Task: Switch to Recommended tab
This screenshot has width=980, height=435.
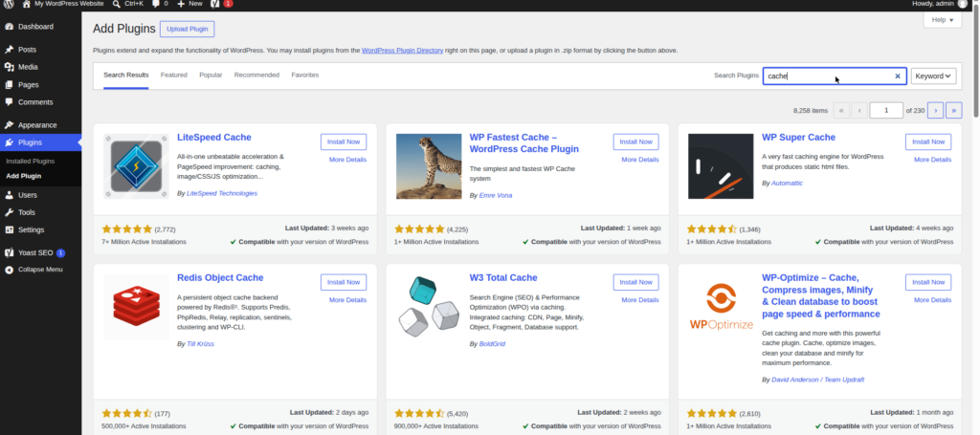Action: click(256, 75)
